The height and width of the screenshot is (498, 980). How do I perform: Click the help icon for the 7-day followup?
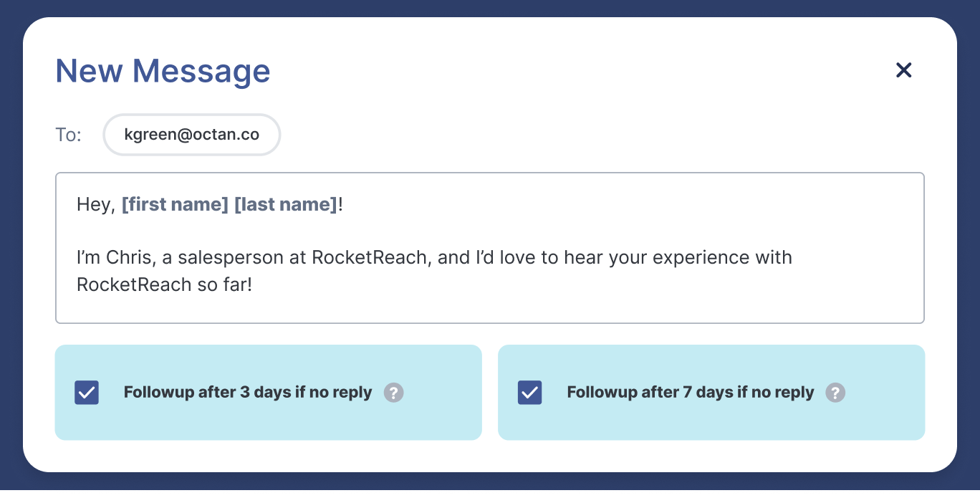835,393
